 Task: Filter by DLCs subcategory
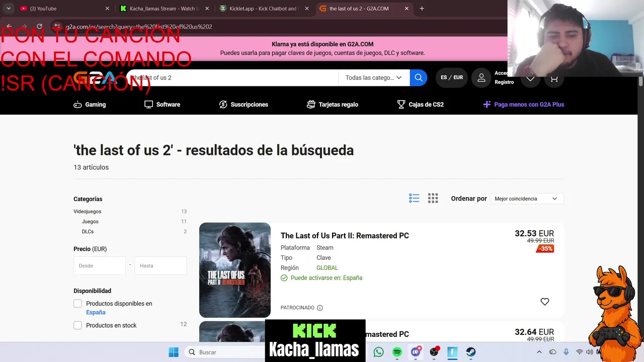[88, 232]
